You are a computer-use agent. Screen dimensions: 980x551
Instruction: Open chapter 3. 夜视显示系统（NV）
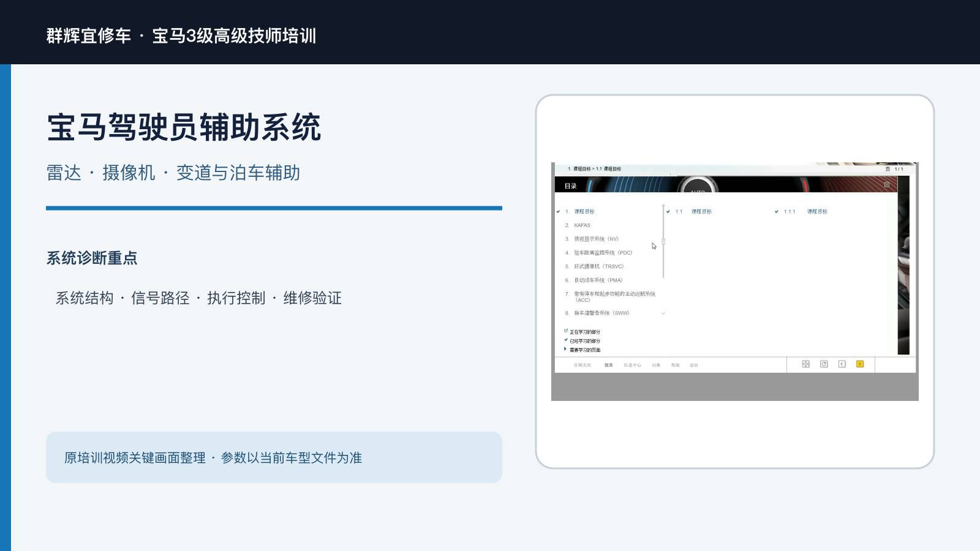(x=592, y=239)
